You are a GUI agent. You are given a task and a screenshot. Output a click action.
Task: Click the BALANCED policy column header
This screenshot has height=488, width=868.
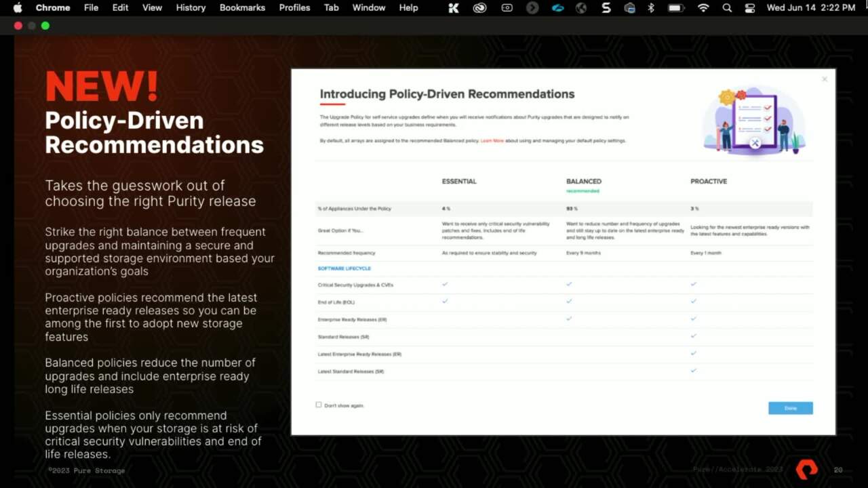[584, 182]
